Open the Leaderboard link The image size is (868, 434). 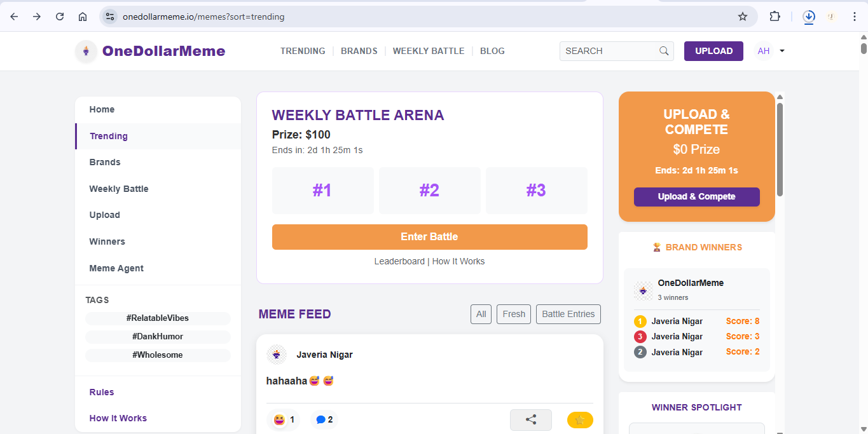click(399, 261)
